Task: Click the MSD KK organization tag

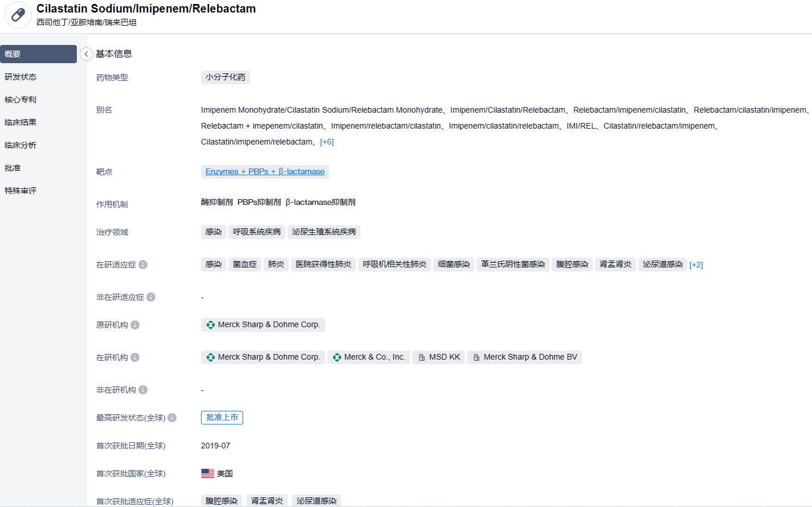Action: pos(438,357)
